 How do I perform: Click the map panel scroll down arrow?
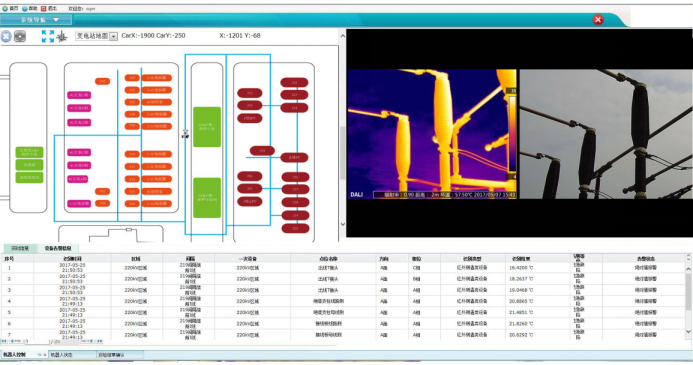point(343,224)
